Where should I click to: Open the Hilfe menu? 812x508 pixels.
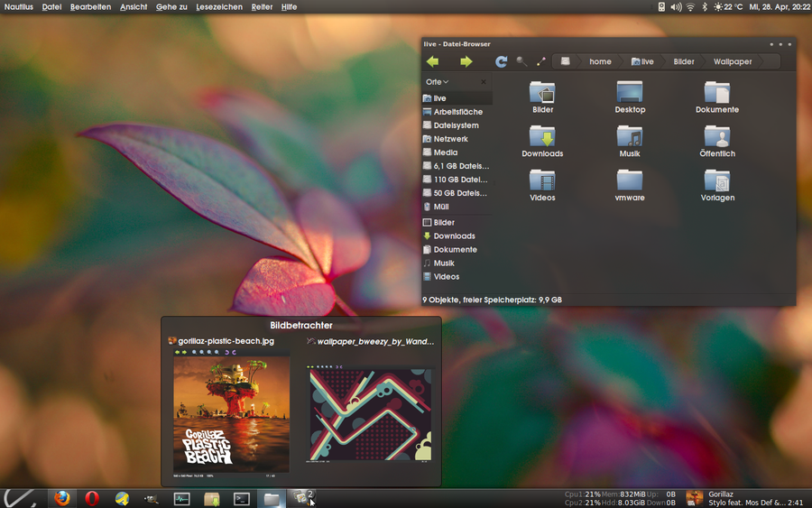(x=289, y=6)
